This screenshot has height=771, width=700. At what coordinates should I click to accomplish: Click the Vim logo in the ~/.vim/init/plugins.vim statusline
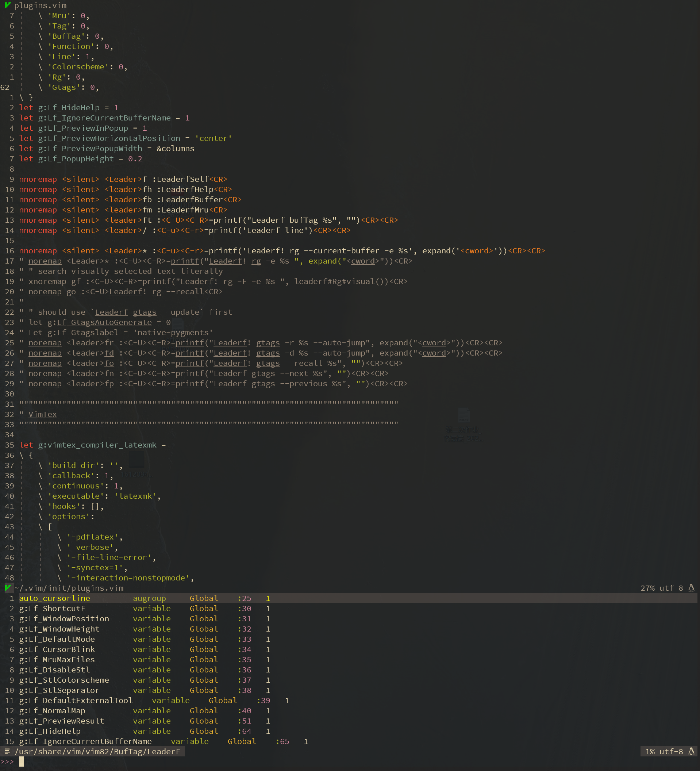pyautogui.click(x=8, y=588)
